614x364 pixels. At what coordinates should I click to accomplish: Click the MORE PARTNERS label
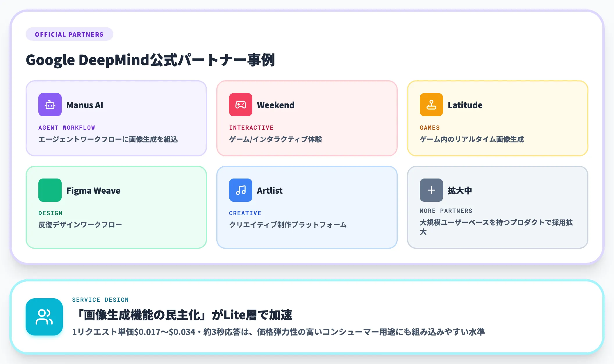(446, 211)
